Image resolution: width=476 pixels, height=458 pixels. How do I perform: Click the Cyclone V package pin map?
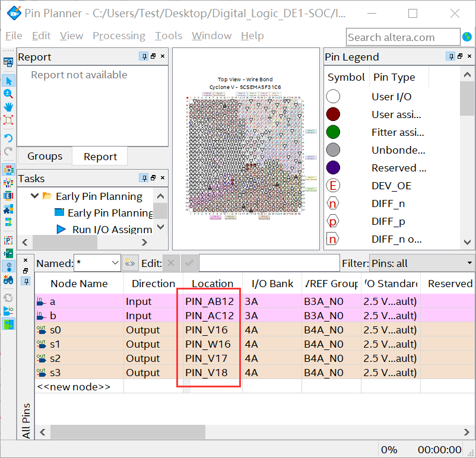click(245, 155)
